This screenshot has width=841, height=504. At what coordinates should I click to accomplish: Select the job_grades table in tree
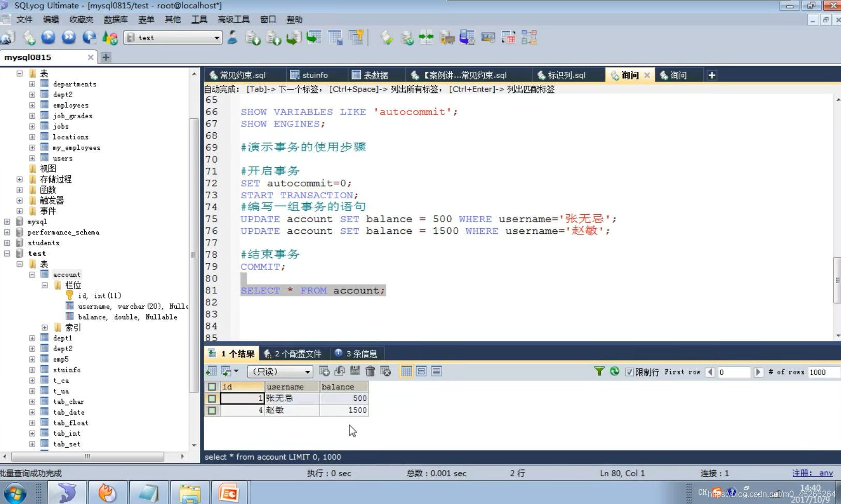(x=73, y=116)
